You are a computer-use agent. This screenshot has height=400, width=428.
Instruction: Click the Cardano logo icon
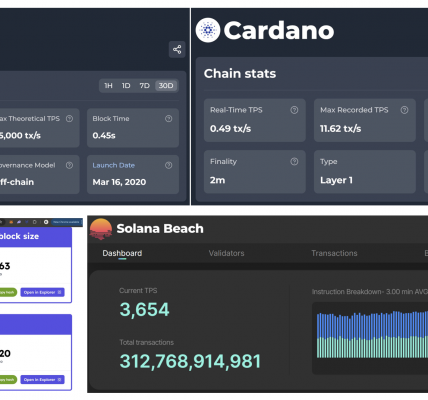(x=208, y=30)
